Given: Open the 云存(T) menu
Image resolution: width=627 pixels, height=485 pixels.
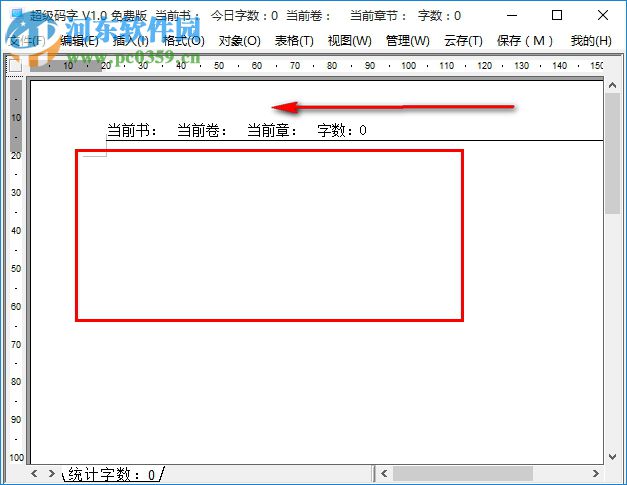Looking at the screenshot, I should coord(463,41).
